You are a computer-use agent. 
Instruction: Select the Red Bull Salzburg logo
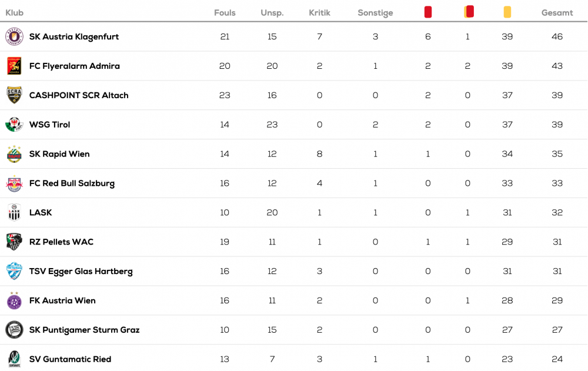[14, 183]
